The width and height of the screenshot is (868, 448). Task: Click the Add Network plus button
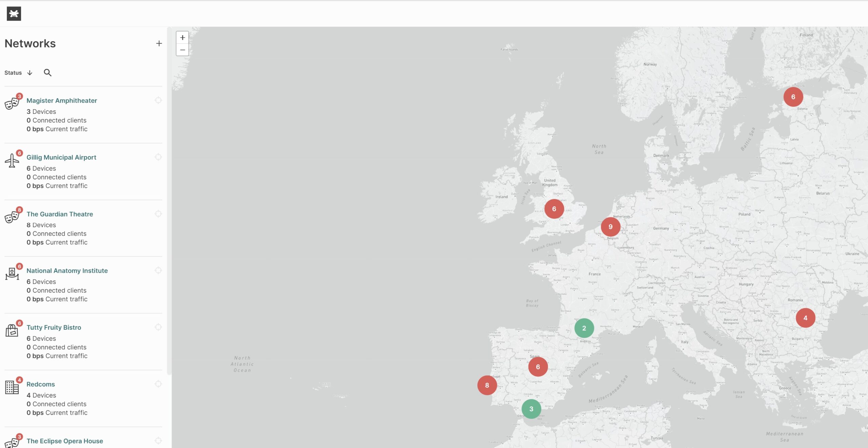(x=159, y=43)
